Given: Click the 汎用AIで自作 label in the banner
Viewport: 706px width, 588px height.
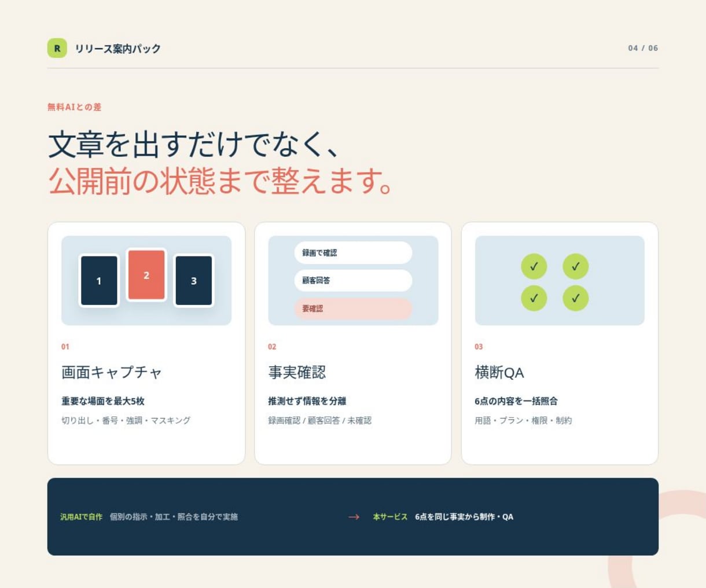Looking at the screenshot, I should [x=81, y=517].
